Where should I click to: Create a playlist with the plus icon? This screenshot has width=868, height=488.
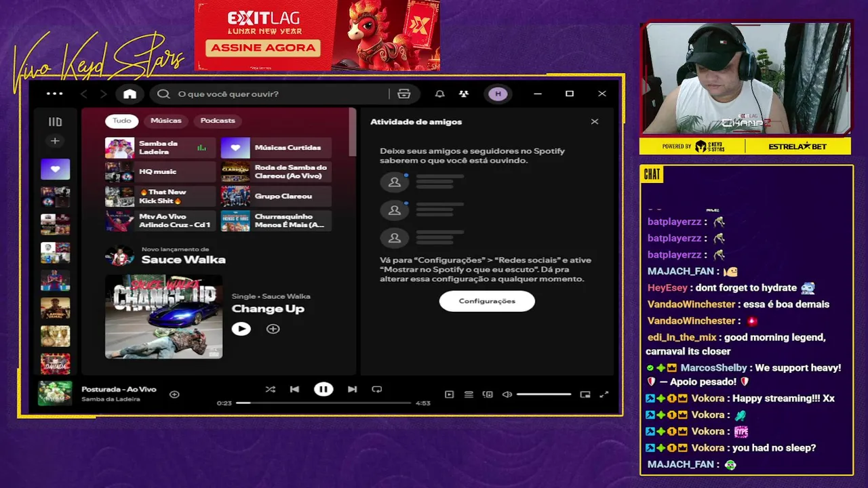pyautogui.click(x=55, y=141)
